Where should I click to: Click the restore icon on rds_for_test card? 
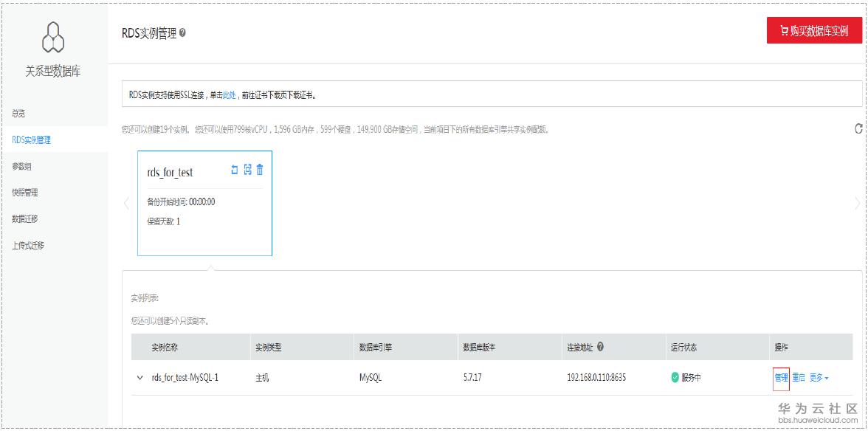pyautogui.click(x=234, y=170)
